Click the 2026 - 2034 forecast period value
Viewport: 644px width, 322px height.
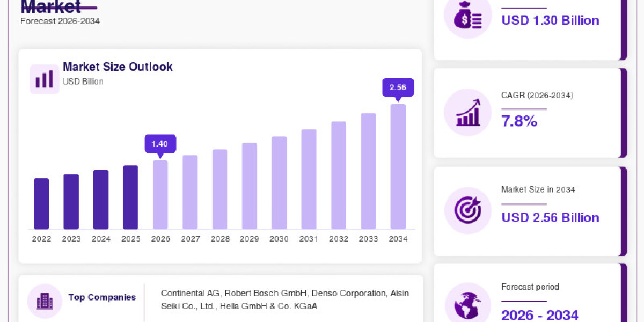540,315
